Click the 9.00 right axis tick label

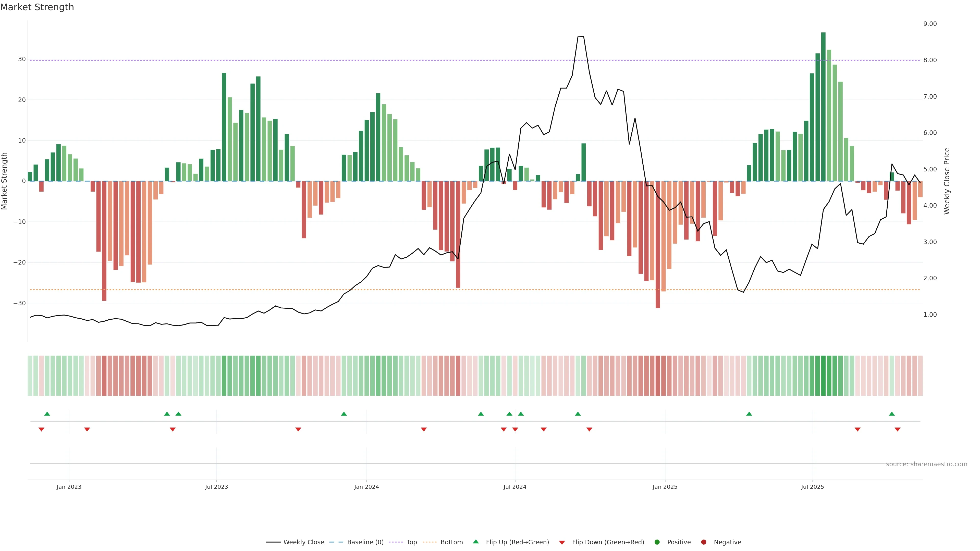(x=930, y=24)
